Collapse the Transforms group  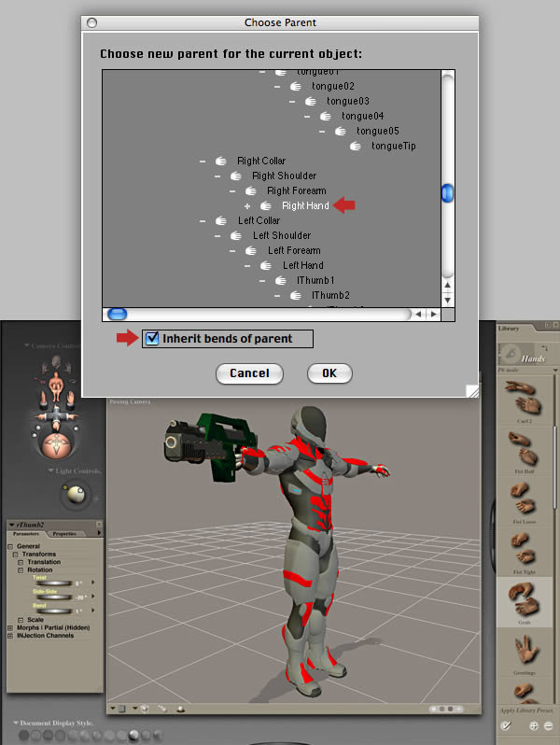pos(16,555)
